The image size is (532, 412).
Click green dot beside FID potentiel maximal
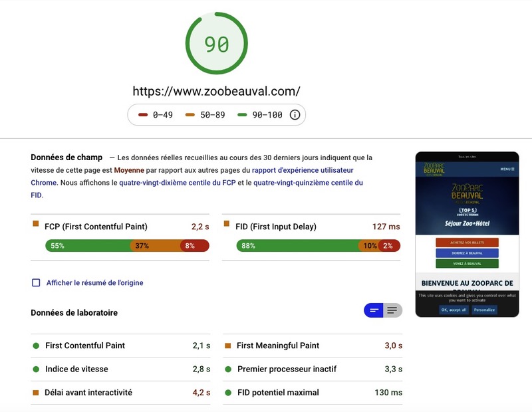coord(227,393)
